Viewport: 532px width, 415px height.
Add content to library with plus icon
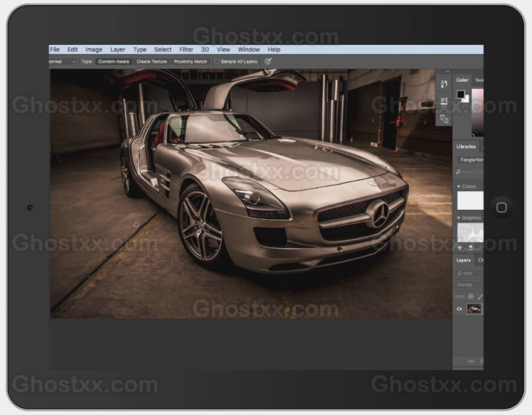(x=460, y=248)
